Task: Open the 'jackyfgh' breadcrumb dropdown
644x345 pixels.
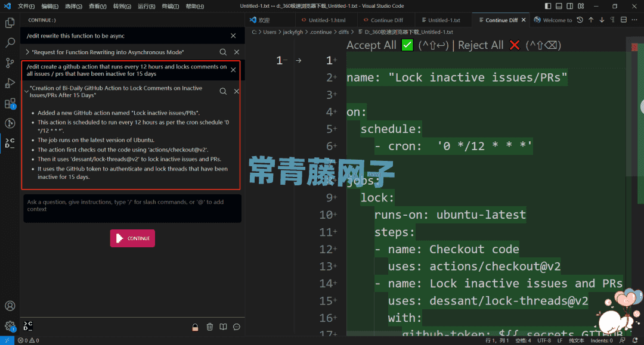Action: (x=292, y=32)
